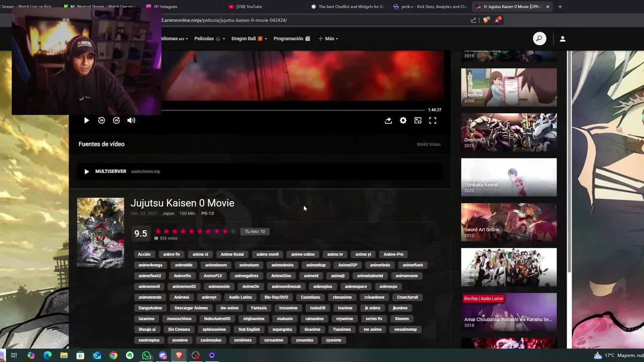The image size is (644, 362).
Task: Click the Jujutsu Kaisen 0 poster image
Action: tap(101, 233)
